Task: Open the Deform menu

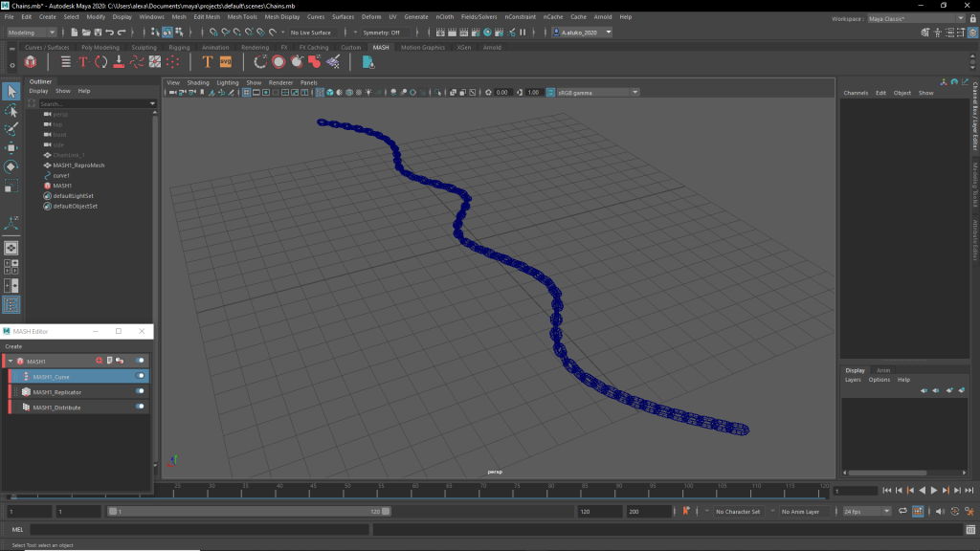Action: [370, 17]
